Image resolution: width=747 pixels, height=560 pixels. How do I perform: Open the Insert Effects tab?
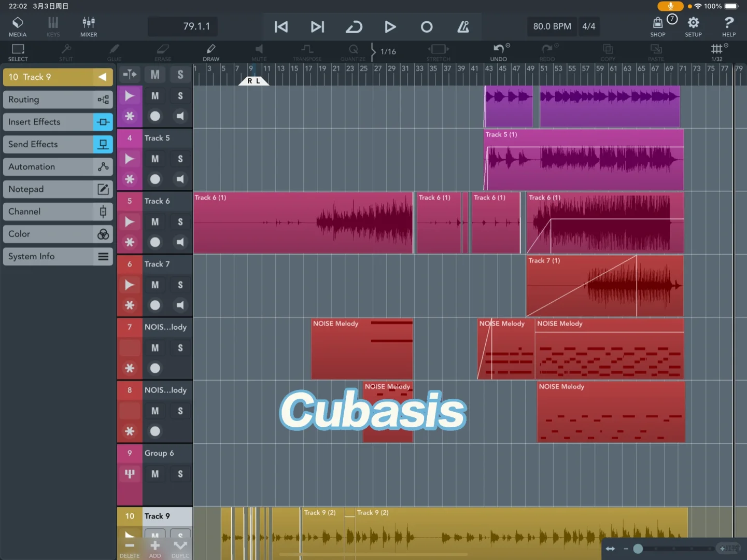point(58,122)
